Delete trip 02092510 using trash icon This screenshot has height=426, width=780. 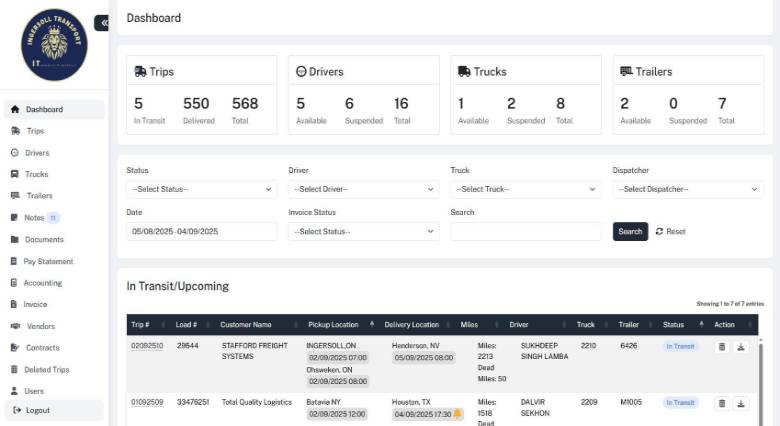(x=721, y=347)
